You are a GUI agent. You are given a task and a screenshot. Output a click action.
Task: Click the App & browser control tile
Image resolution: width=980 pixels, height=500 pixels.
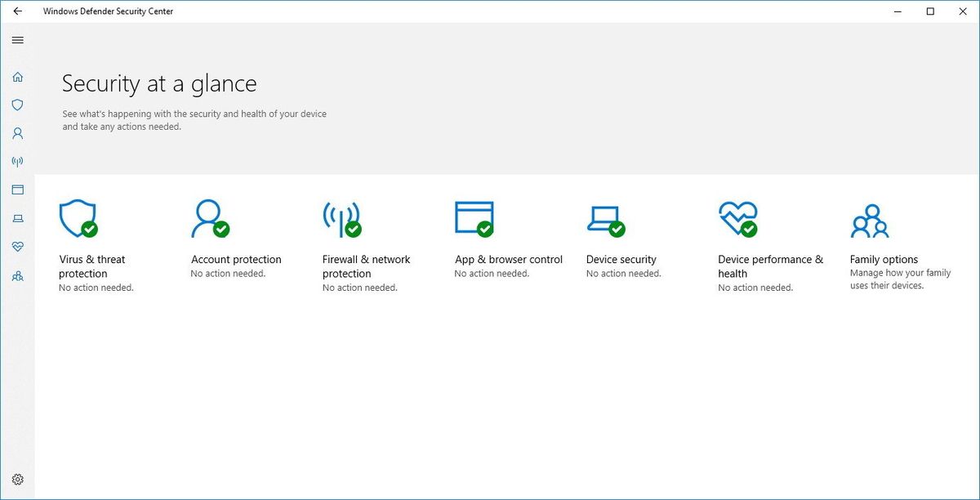coord(474,218)
